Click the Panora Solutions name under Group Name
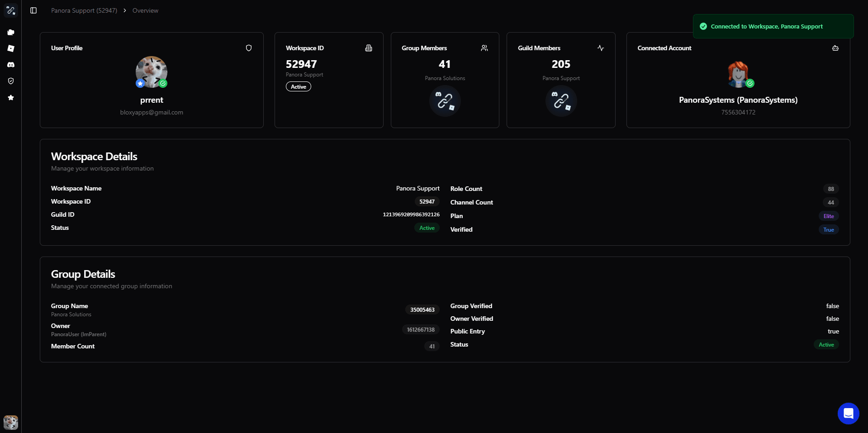 (x=71, y=314)
